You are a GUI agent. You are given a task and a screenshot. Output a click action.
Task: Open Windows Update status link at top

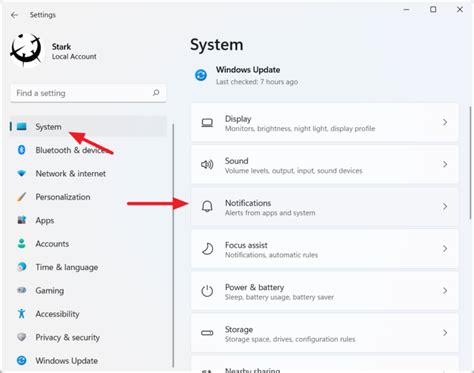[248, 70]
